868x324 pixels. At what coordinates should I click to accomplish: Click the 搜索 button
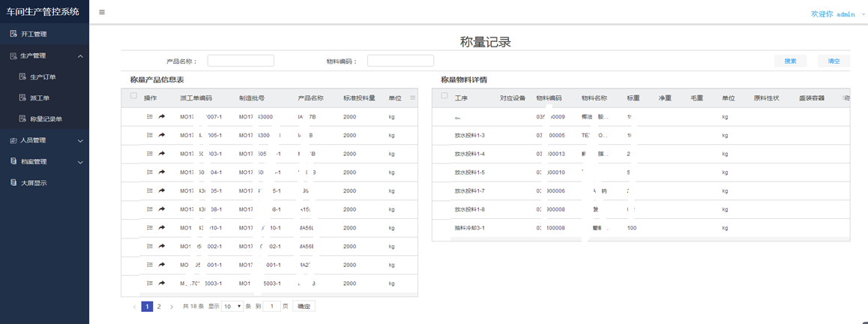pos(790,61)
